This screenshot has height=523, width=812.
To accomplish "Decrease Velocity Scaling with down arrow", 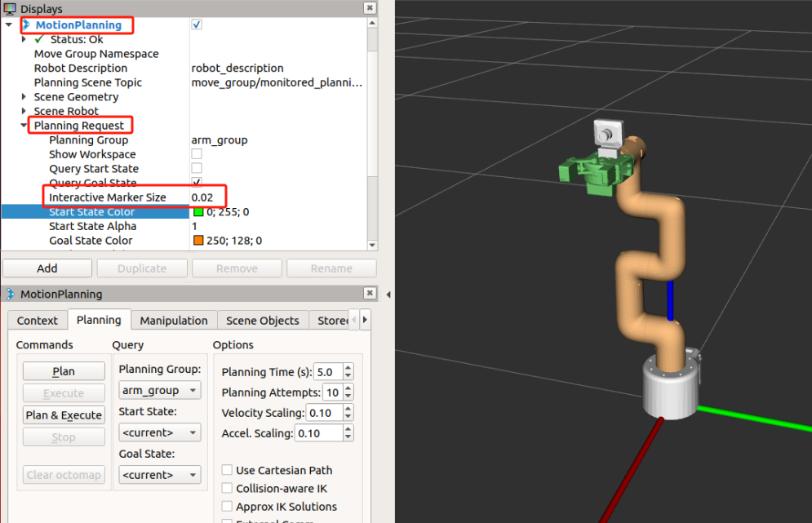I will (x=348, y=417).
